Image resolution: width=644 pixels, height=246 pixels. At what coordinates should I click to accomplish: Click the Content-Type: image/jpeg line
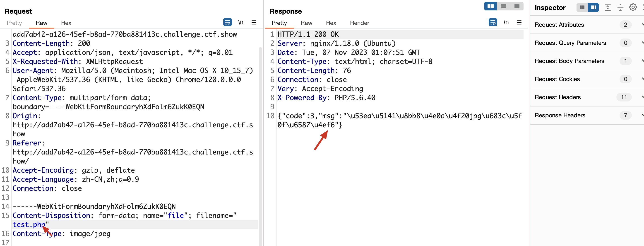click(62, 234)
